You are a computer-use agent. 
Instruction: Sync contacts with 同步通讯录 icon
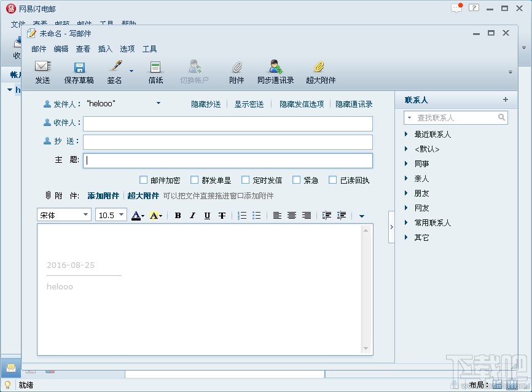point(276,66)
